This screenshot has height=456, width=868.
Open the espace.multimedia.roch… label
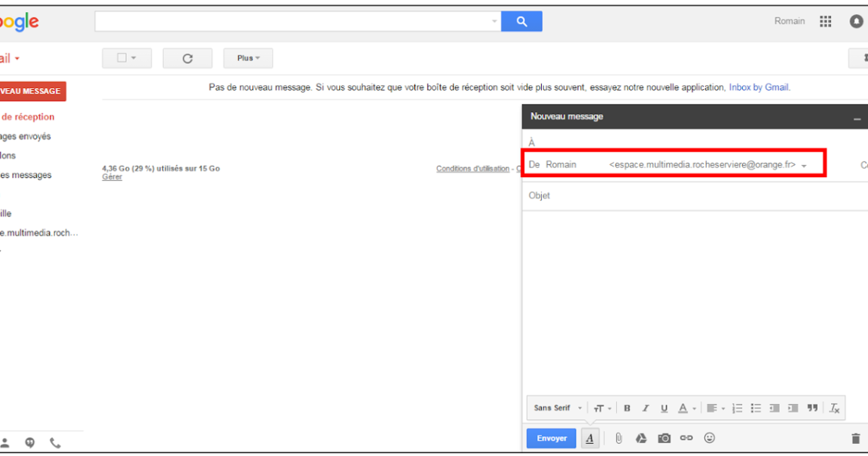point(38,233)
